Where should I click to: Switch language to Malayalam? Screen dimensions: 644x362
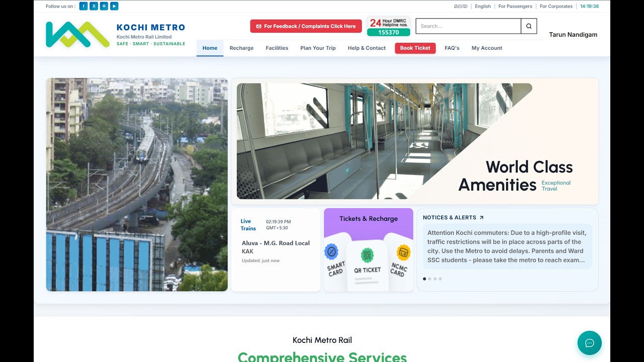460,7
